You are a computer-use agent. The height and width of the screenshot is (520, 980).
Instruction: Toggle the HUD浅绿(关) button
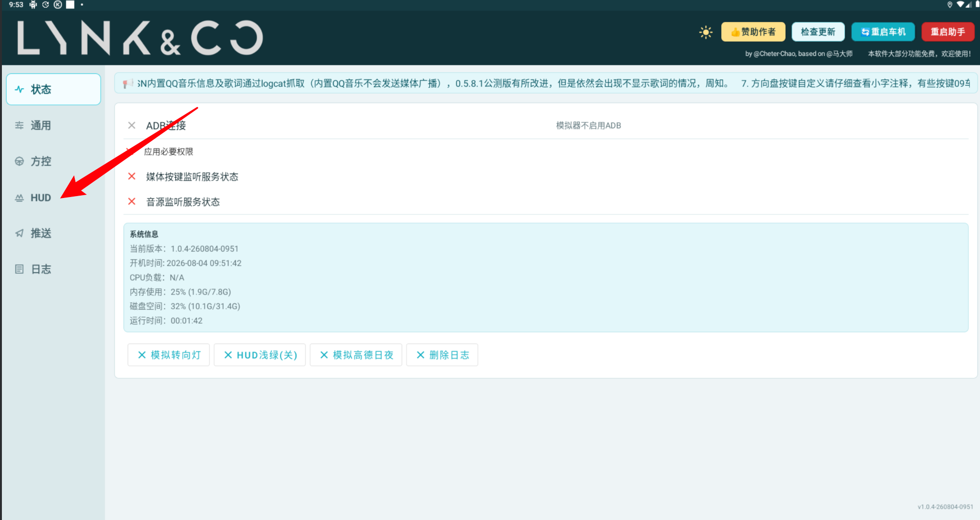260,355
